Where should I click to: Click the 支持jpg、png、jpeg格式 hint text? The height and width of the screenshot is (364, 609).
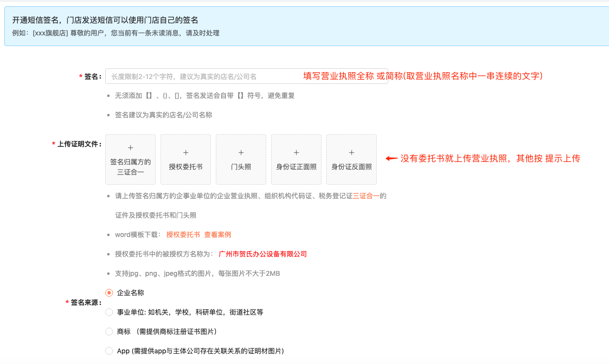[x=197, y=273]
